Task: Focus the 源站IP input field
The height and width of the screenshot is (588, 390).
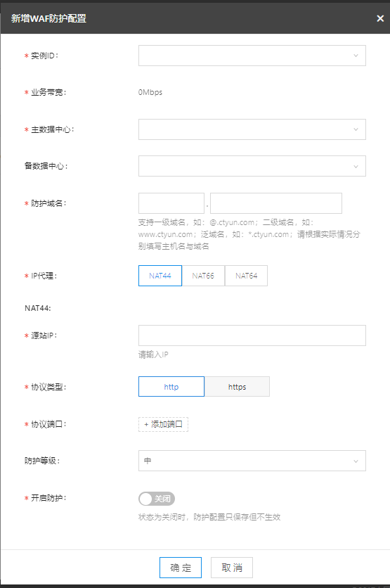Action: (x=252, y=335)
